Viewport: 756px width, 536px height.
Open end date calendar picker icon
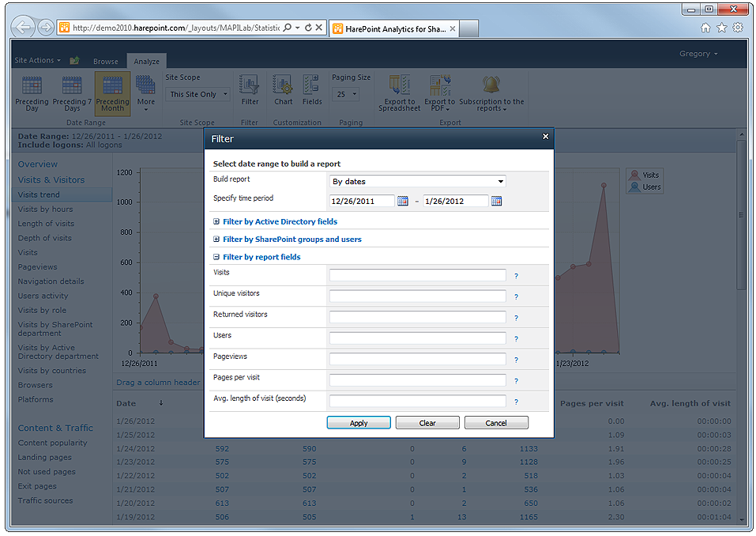497,202
